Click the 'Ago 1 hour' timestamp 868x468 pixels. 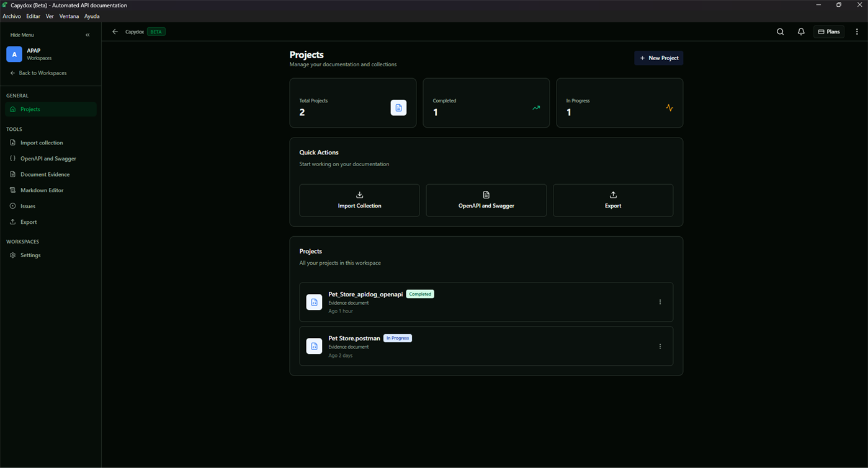pos(341,311)
